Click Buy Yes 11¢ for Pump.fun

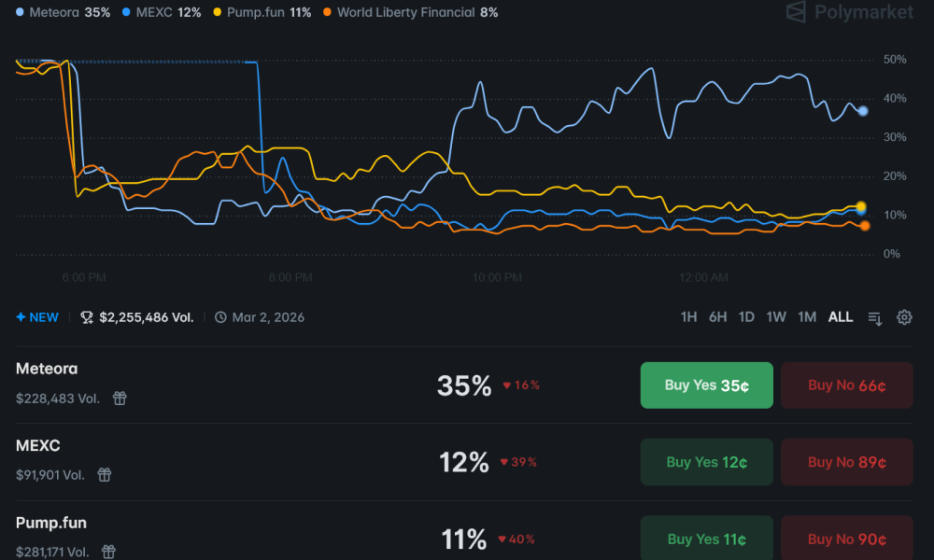(706, 539)
